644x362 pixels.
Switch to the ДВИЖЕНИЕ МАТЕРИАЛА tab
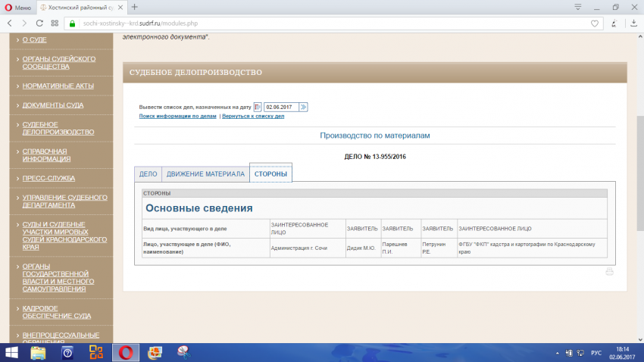coord(205,174)
